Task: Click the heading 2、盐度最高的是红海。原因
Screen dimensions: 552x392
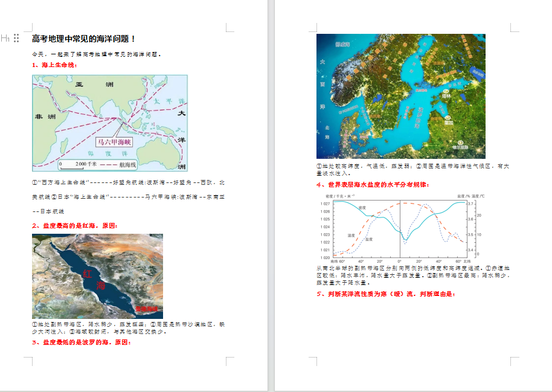Action: tap(75, 226)
